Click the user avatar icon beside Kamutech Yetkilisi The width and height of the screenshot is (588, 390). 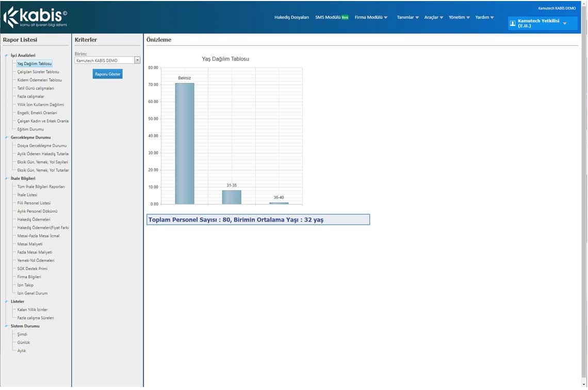pyautogui.click(x=513, y=23)
